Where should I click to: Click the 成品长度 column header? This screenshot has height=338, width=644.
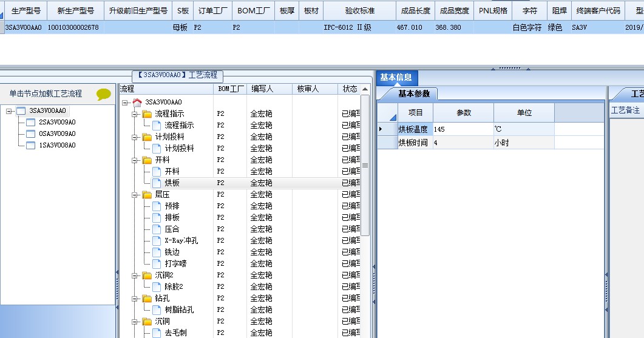(416, 11)
